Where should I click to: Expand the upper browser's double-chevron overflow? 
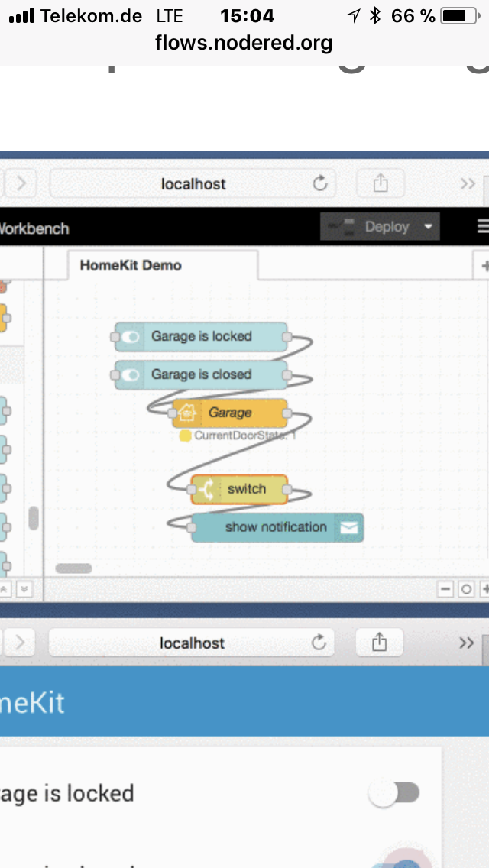click(x=468, y=183)
